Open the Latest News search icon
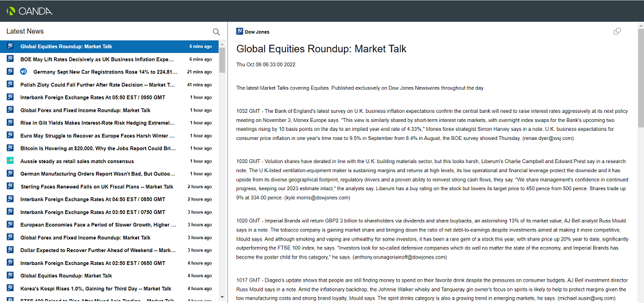Viewport: 644px width, 303px height. 216,32
